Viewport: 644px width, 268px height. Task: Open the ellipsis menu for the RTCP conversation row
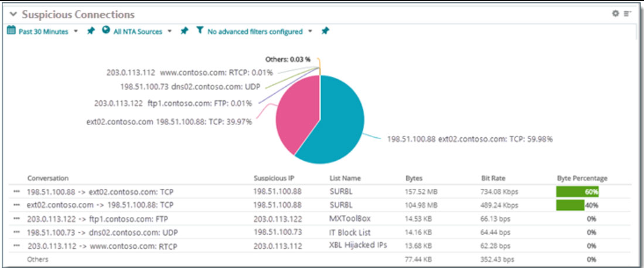point(16,246)
